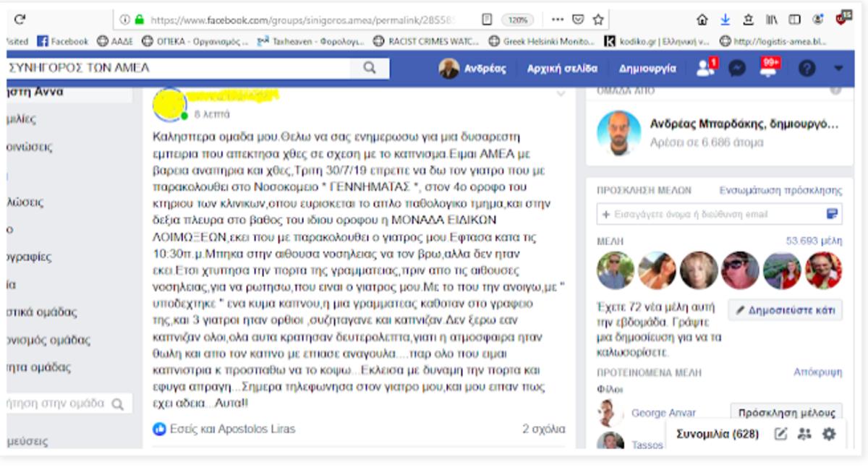Open the Δημιουργία menu item
Screen dimensions: 868x470
click(647, 69)
